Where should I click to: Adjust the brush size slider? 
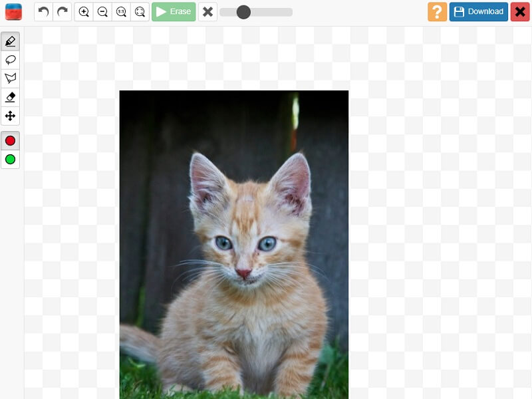(x=245, y=11)
